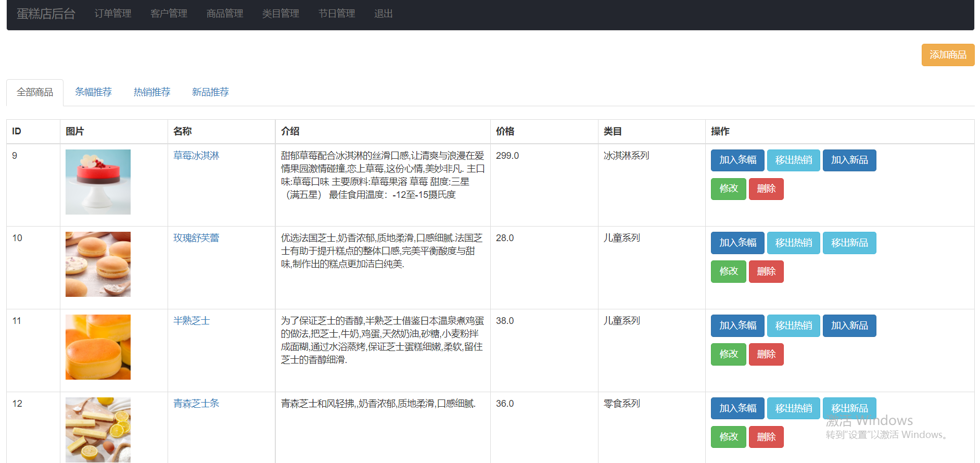Click 移出热销 for 玫瑰舒芙蕾
The image size is (980, 463).
794,243
